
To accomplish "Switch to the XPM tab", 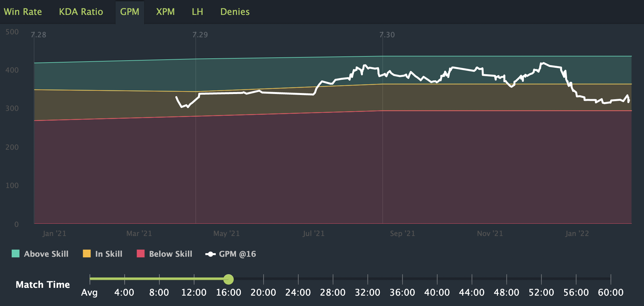I will (165, 12).
